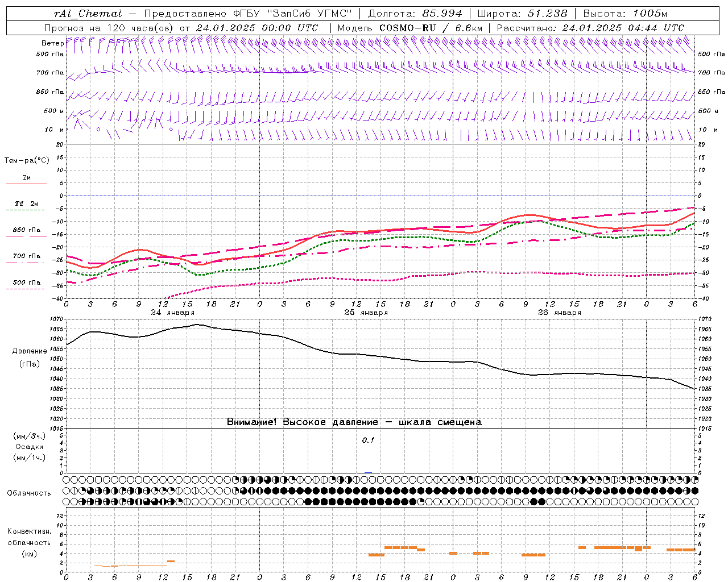Screen dimensions: 728x582
Task: Click the 0.1 precipitation value
Action: pyautogui.click(x=368, y=440)
